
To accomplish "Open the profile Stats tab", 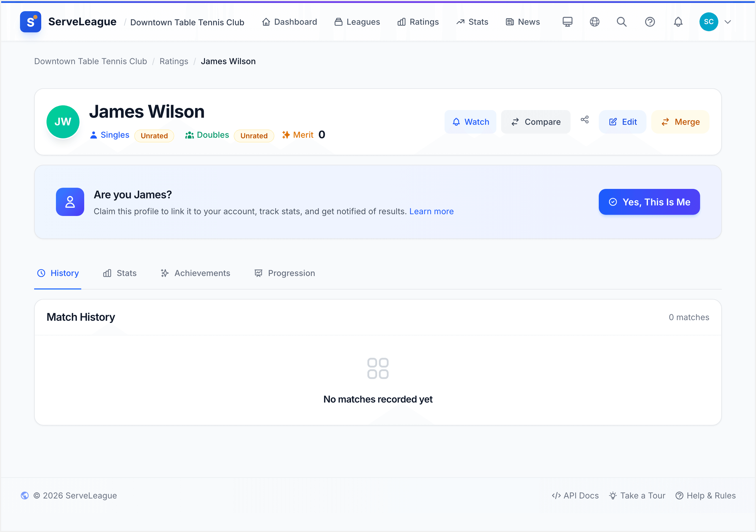I will tap(120, 273).
